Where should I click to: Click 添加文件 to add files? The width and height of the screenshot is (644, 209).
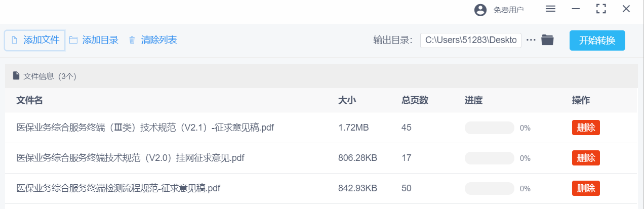pos(35,40)
